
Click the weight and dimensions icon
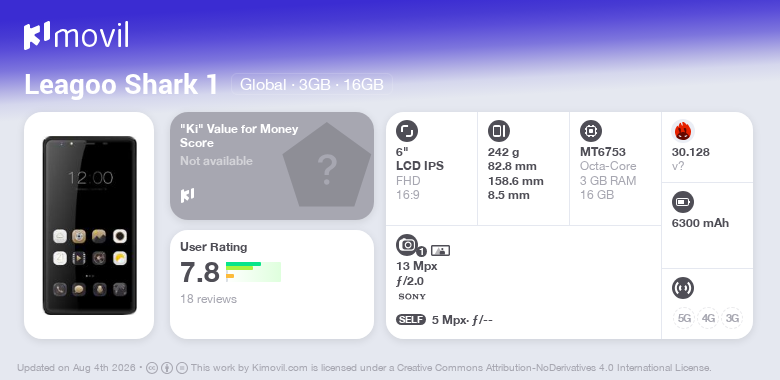pyautogui.click(x=498, y=131)
